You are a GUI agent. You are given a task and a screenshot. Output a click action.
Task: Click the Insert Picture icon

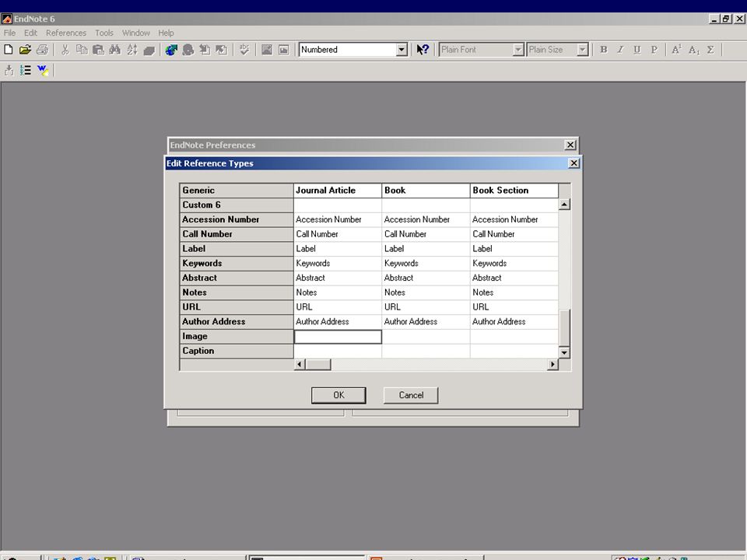267,50
